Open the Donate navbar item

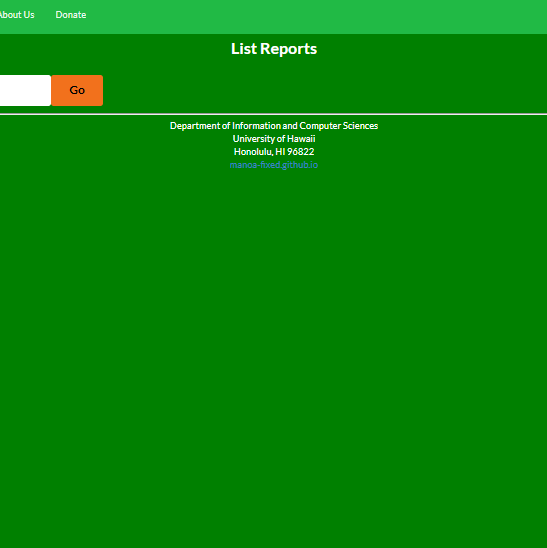click(71, 15)
